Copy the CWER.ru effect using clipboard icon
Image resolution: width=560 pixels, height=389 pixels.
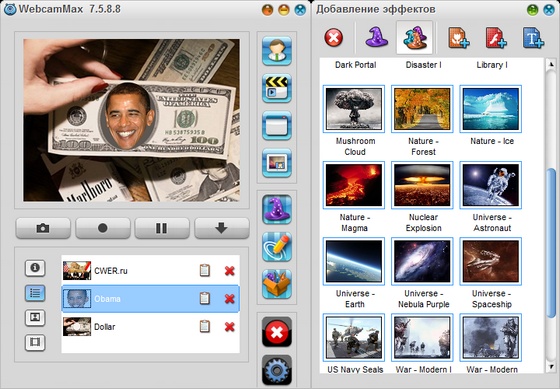point(205,270)
